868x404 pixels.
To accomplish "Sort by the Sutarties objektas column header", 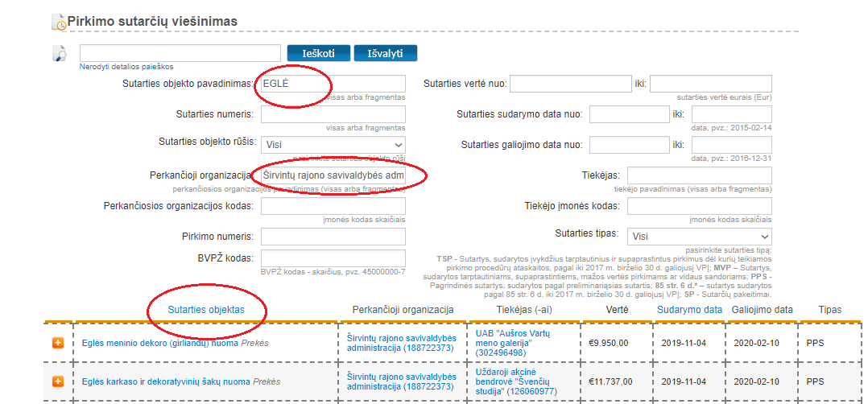I will point(206,310).
